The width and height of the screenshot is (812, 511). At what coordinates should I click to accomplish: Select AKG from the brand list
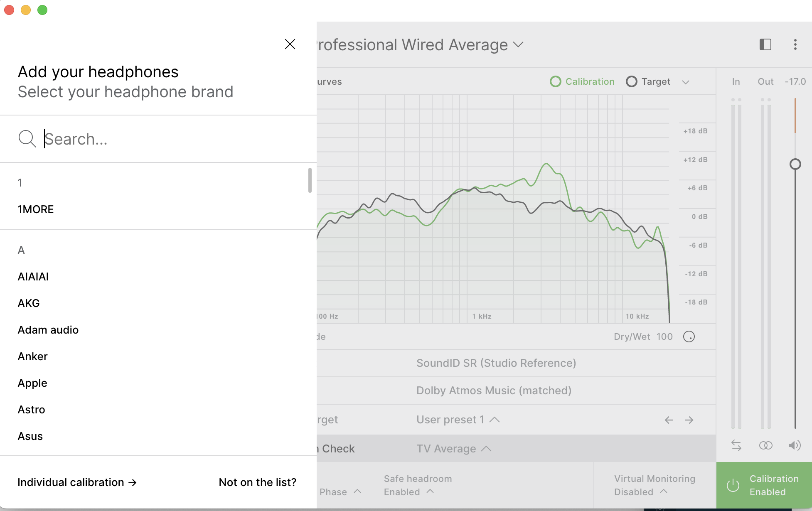29,303
